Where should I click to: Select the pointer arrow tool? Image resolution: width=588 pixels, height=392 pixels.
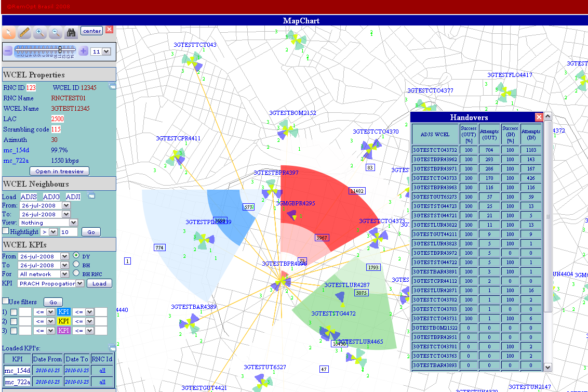pyautogui.click(x=9, y=33)
